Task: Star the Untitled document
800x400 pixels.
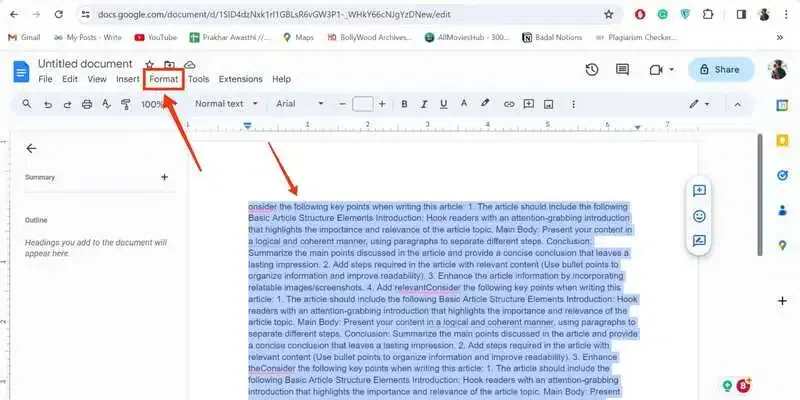Action: pos(149,64)
